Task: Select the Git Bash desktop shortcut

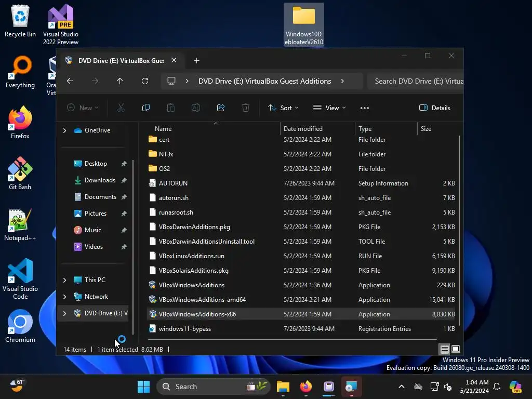Action: pos(20,174)
